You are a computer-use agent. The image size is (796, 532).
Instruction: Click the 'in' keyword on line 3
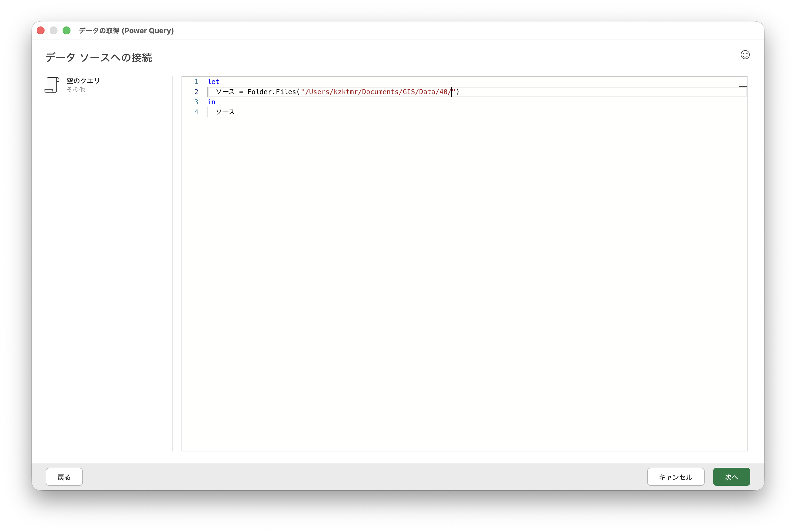(x=211, y=102)
